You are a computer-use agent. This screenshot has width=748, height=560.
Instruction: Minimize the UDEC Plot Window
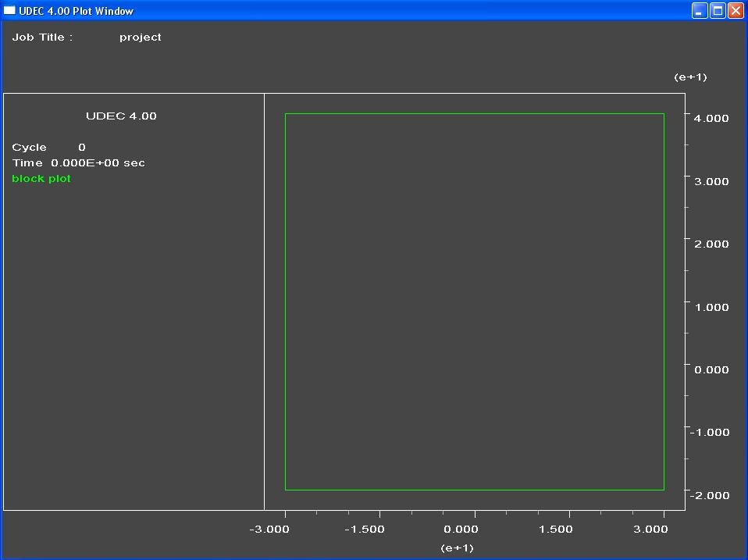coord(700,10)
